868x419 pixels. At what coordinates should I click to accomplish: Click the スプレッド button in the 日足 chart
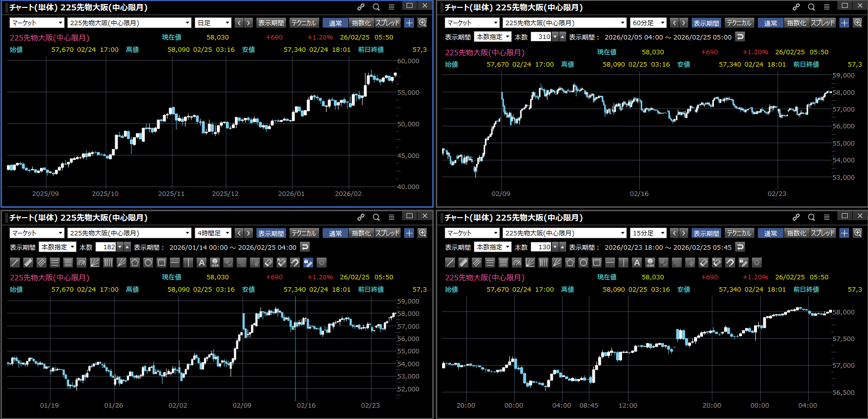pos(387,23)
